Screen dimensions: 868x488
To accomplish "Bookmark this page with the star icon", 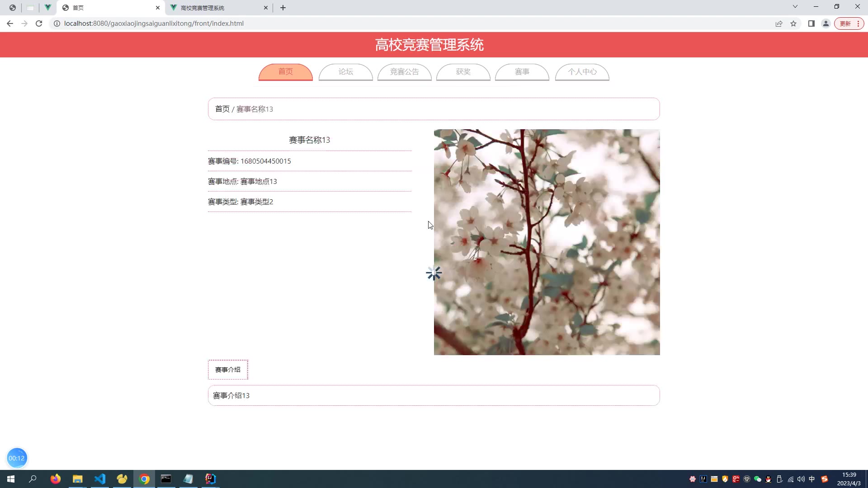I will pos(793,23).
